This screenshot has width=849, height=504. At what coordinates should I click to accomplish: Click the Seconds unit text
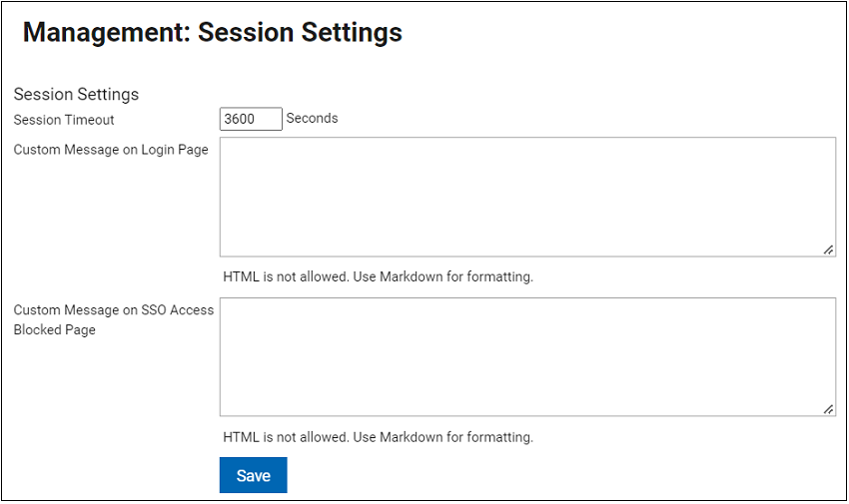pos(312,118)
